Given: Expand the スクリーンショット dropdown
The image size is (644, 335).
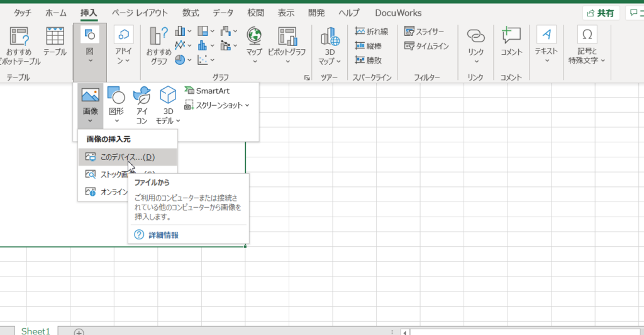Looking at the screenshot, I should point(218,105).
